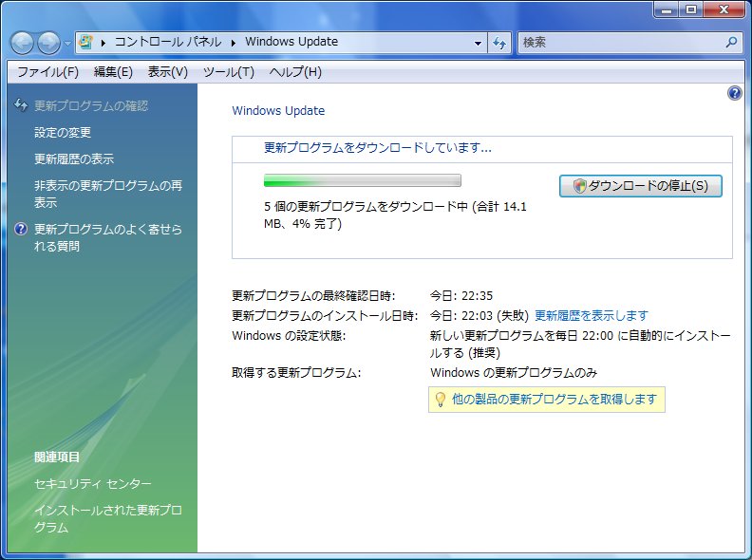
Task: Open the recent pages dropdown arrow
Action: pos(67,43)
